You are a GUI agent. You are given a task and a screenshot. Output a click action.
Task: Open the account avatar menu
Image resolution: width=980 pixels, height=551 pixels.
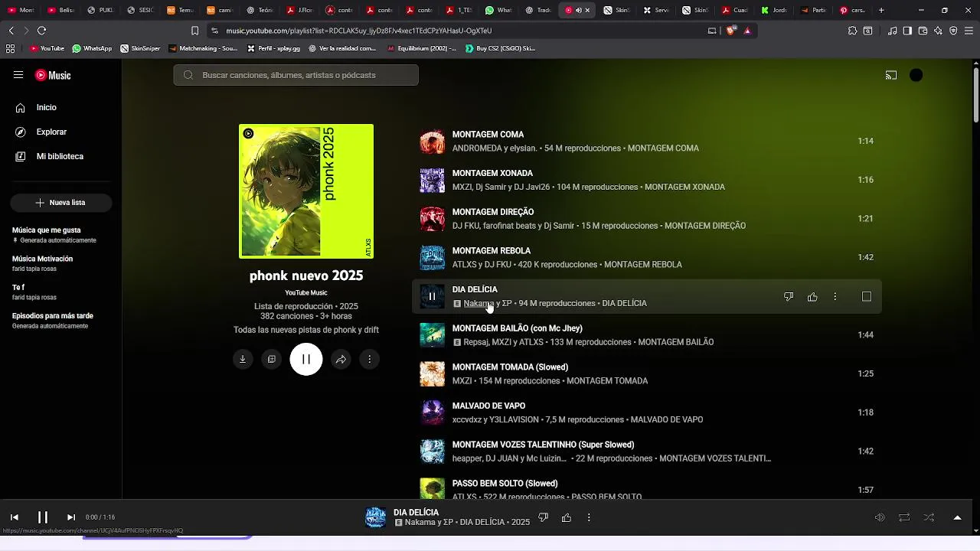916,75
